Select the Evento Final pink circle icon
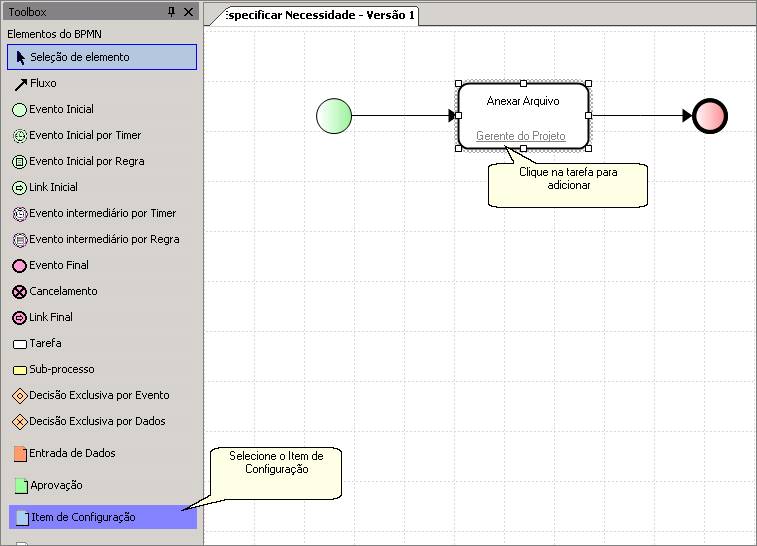The width and height of the screenshot is (757, 546). [19, 266]
